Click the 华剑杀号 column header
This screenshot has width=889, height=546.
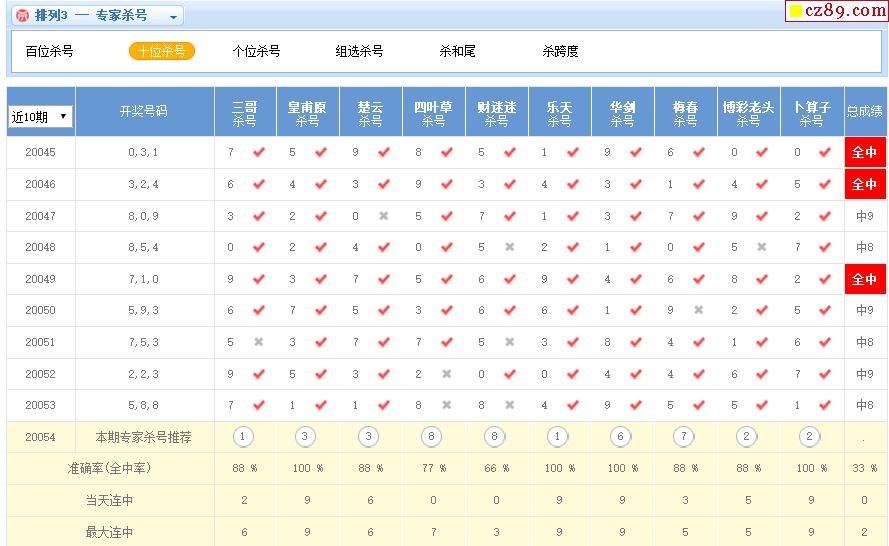click(x=623, y=112)
